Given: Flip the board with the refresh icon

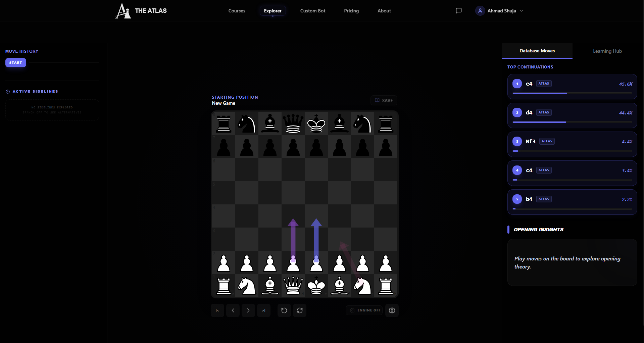Looking at the screenshot, I should [x=300, y=310].
